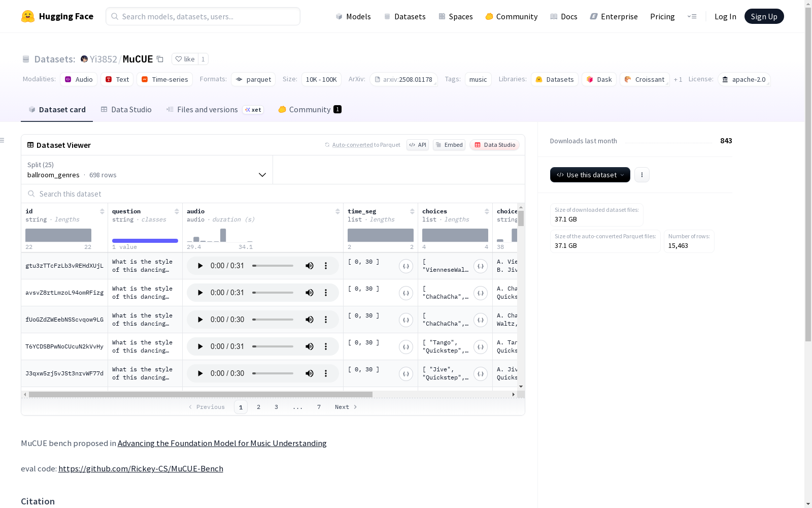This screenshot has height=508, width=812.
Task: Open audio options menu for row T6YCDSBPwNoCUcuN2kVvHy
Action: (x=326, y=346)
